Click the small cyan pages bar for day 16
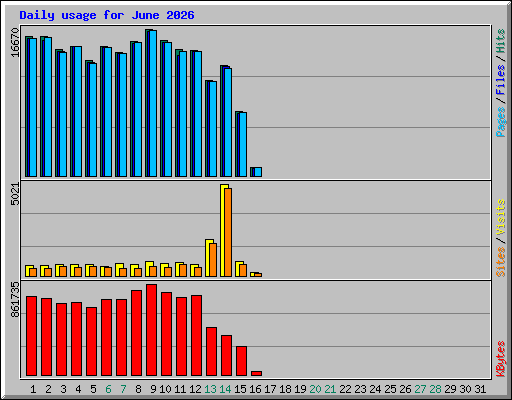Image resolution: width=512 pixels, height=400 pixels. 258,172
